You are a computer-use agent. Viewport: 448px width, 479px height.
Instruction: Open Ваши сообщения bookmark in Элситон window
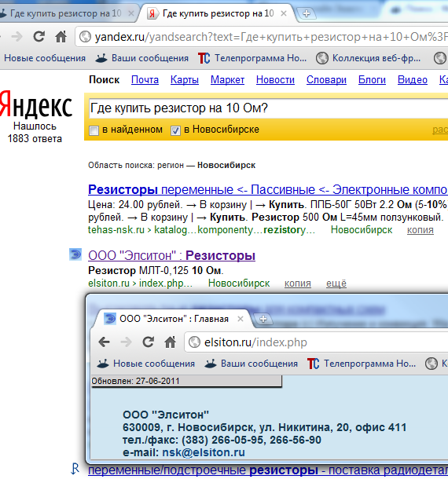251,364
